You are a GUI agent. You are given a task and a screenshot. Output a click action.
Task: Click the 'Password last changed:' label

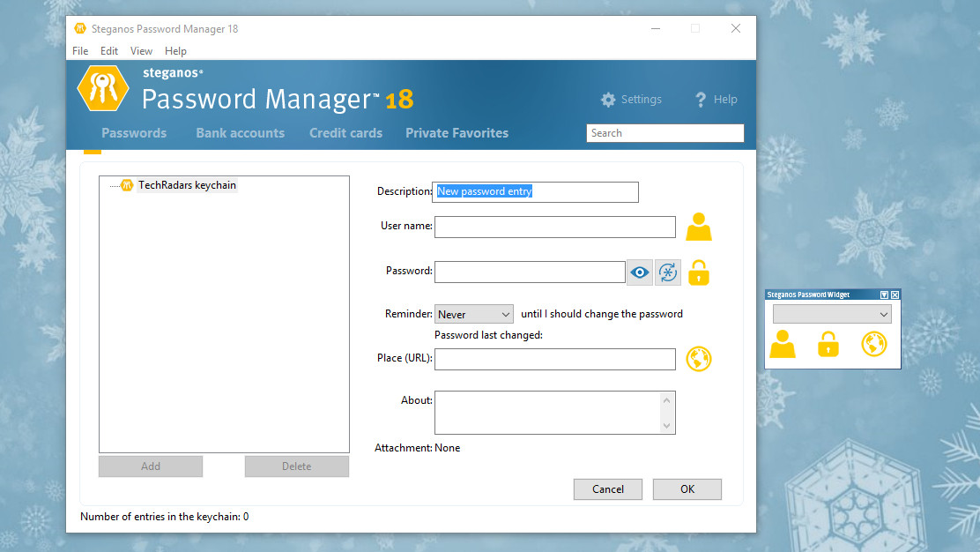(489, 335)
